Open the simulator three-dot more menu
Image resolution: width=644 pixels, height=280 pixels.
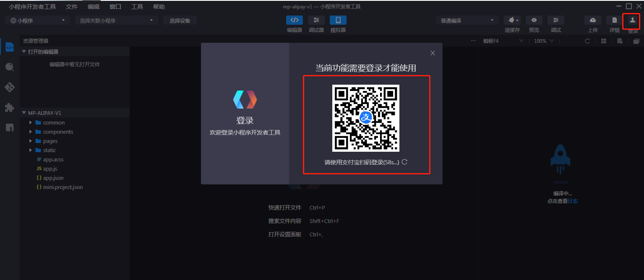tap(473, 41)
